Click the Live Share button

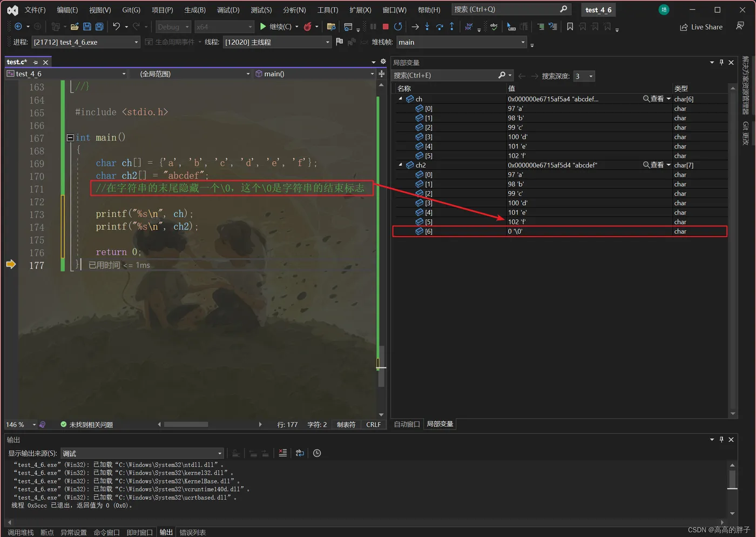point(701,27)
